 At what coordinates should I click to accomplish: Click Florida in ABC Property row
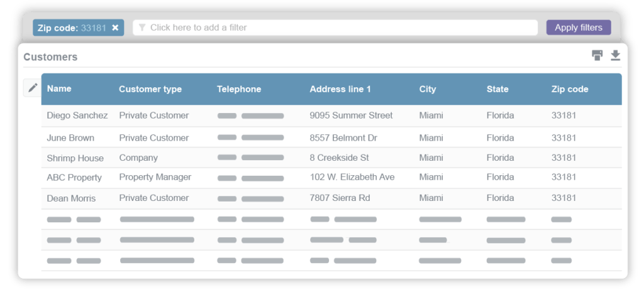tap(500, 177)
